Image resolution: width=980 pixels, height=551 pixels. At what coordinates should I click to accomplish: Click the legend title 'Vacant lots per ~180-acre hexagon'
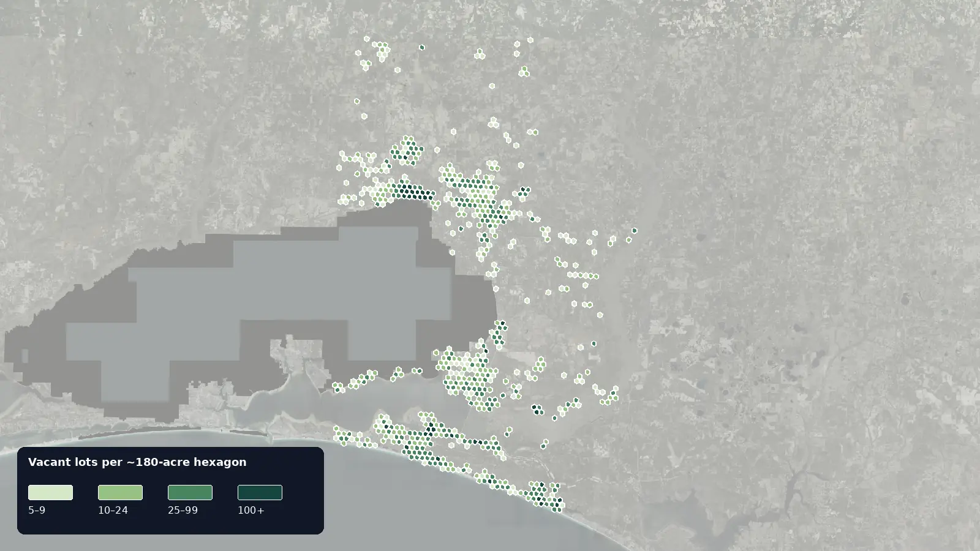pyautogui.click(x=137, y=462)
